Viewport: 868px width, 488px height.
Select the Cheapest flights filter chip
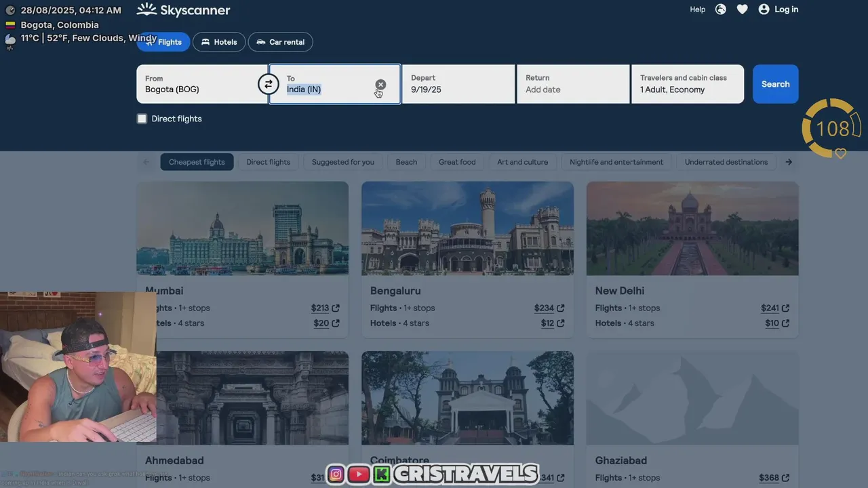[197, 162]
